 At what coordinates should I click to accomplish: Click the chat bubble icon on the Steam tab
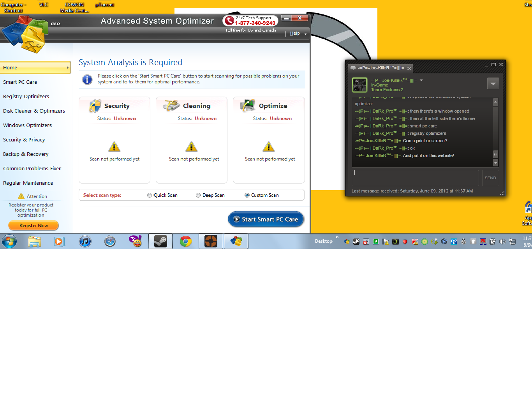[x=353, y=68]
